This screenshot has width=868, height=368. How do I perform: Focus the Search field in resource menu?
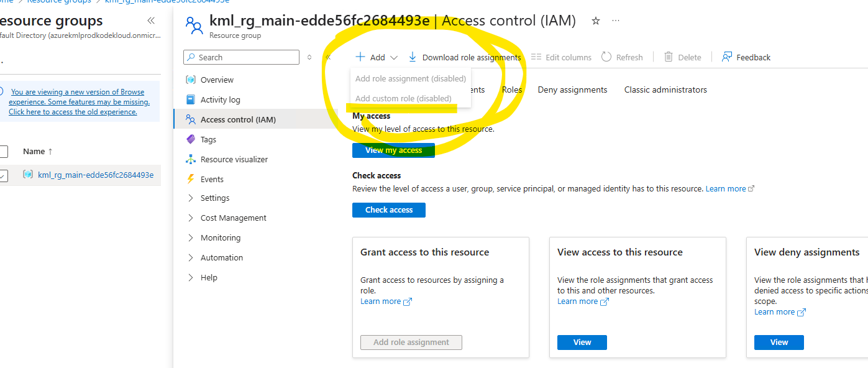(x=241, y=57)
